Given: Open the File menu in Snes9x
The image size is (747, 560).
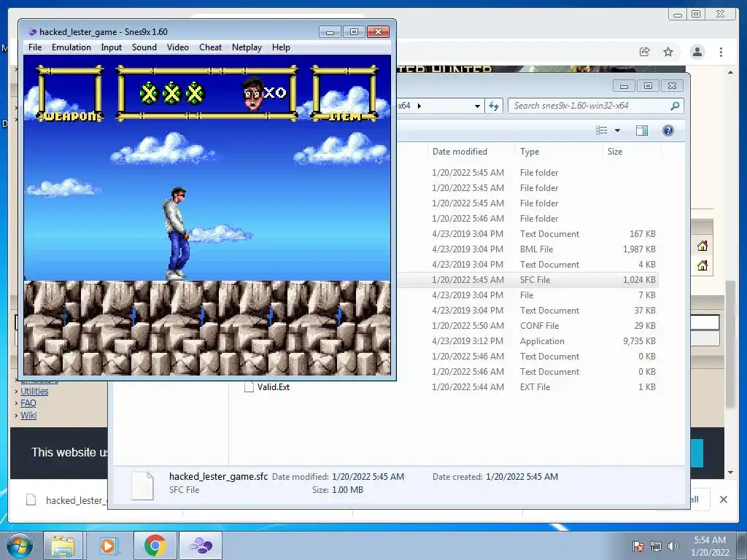Looking at the screenshot, I should click(35, 47).
